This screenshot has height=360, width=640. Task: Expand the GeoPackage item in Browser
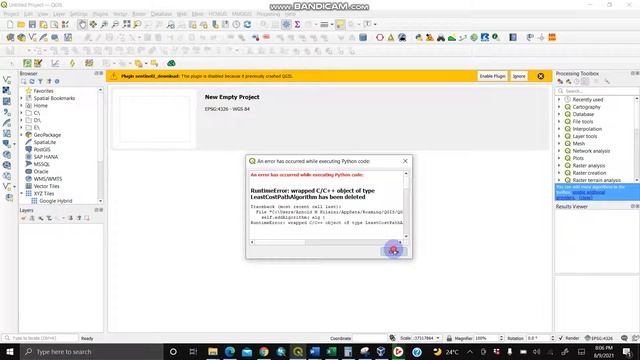22,135
